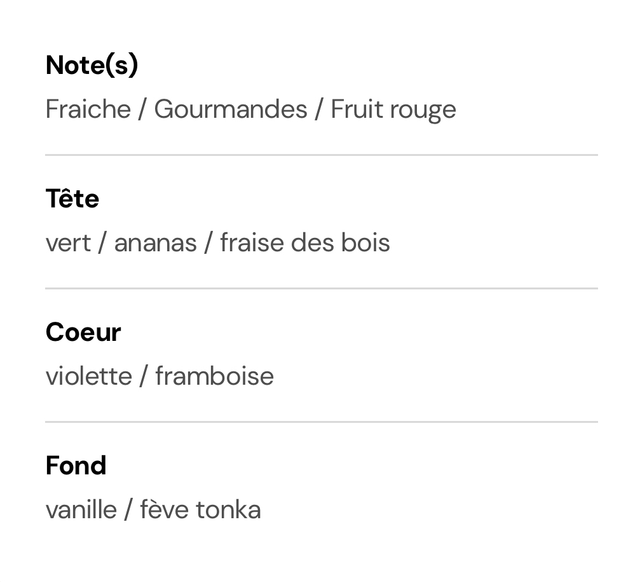Click the divider line below Coeur section
Screen dimensions: 640x582
(322, 422)
